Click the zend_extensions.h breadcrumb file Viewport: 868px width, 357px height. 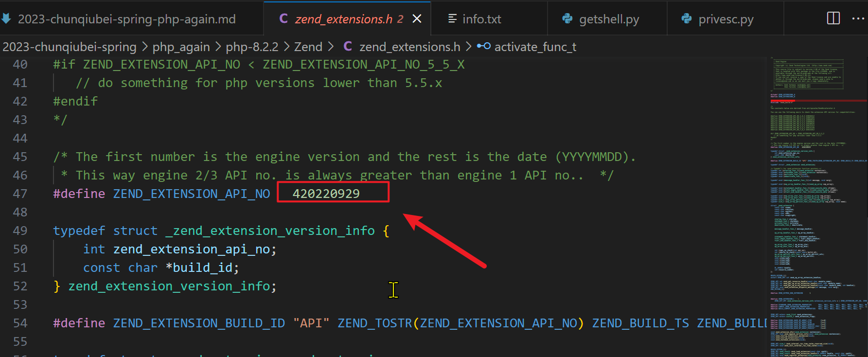(x=409, y=47)
